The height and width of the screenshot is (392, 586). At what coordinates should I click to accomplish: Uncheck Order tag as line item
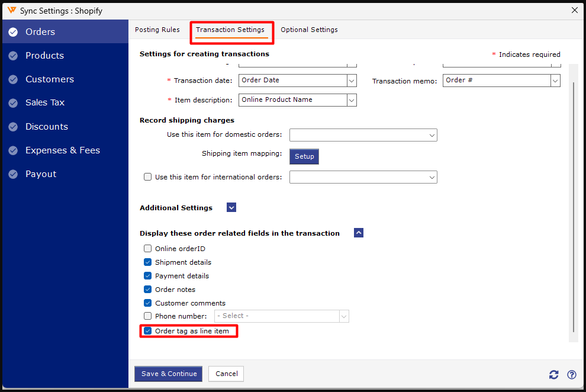click(x=148, y=331)
